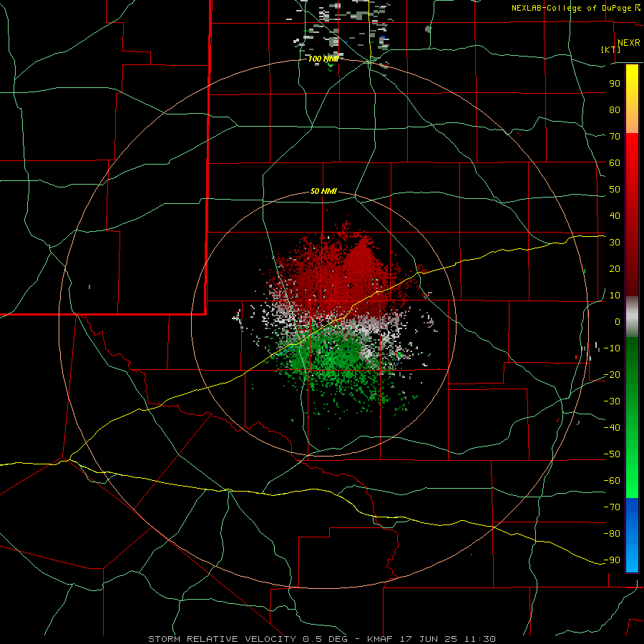644x644 pixels.
Task: Click the 60 value on the color scale
Action: [x=615, y=162]
